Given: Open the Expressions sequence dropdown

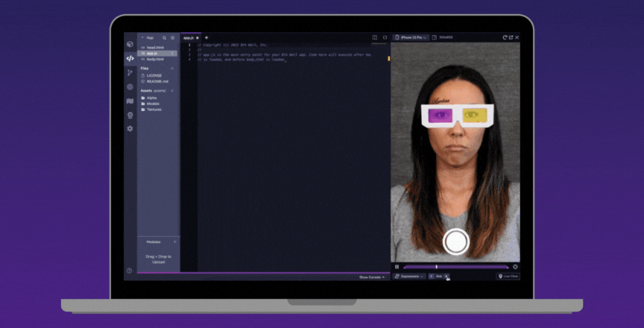Looking at the screenshot, I should pos(409,277).
